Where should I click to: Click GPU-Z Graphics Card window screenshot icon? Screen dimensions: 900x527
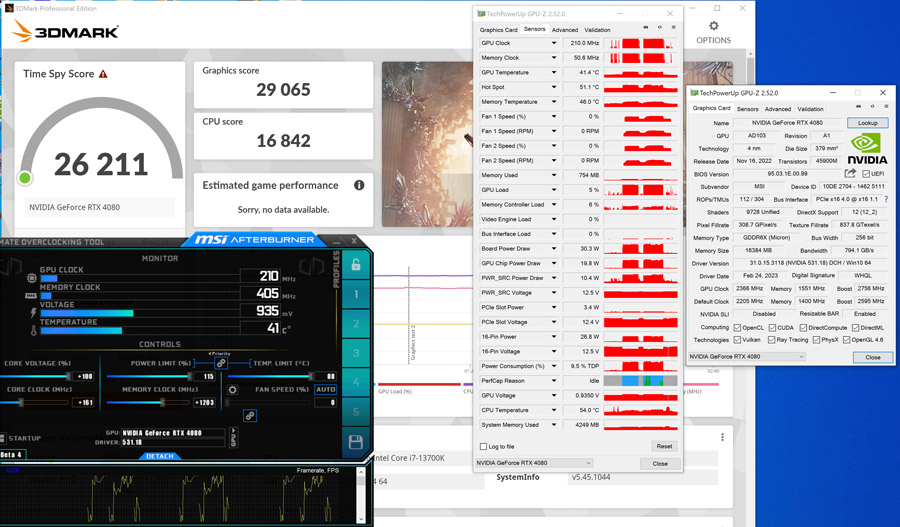click(859, 106)
